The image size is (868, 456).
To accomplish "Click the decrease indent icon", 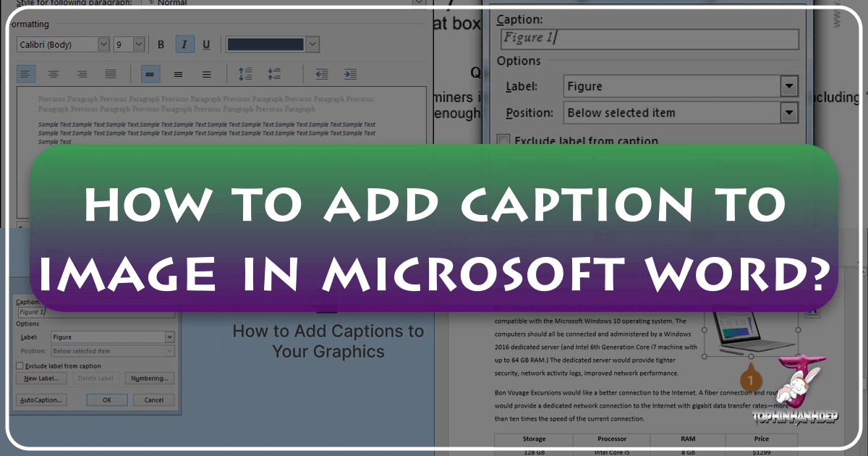I will tap(320, 73).
